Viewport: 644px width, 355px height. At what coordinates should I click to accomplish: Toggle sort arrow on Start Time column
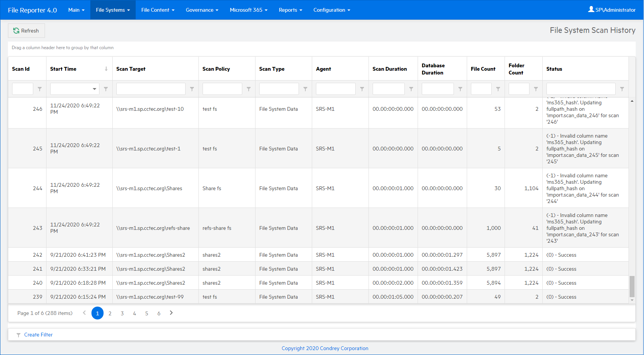point(106,69)
